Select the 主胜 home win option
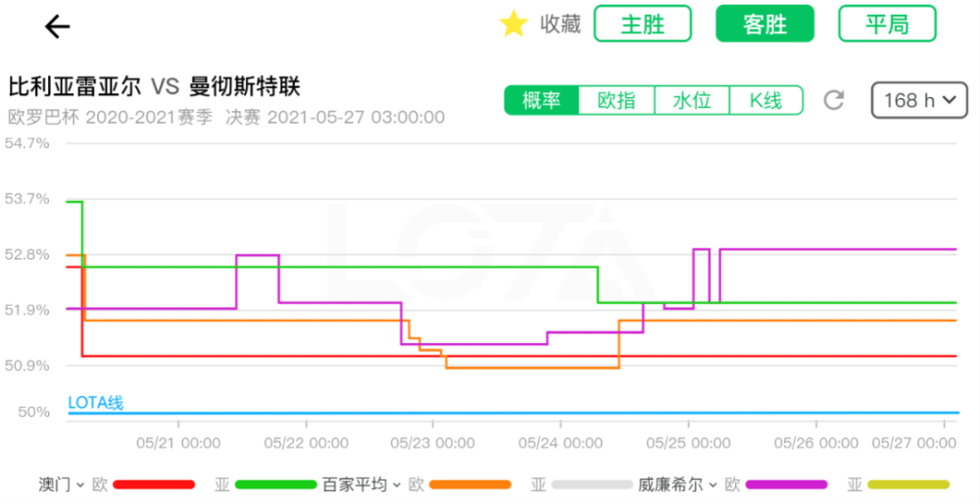Image resolution: width=980 pixels, height=504 pixels. coord(643,24)
